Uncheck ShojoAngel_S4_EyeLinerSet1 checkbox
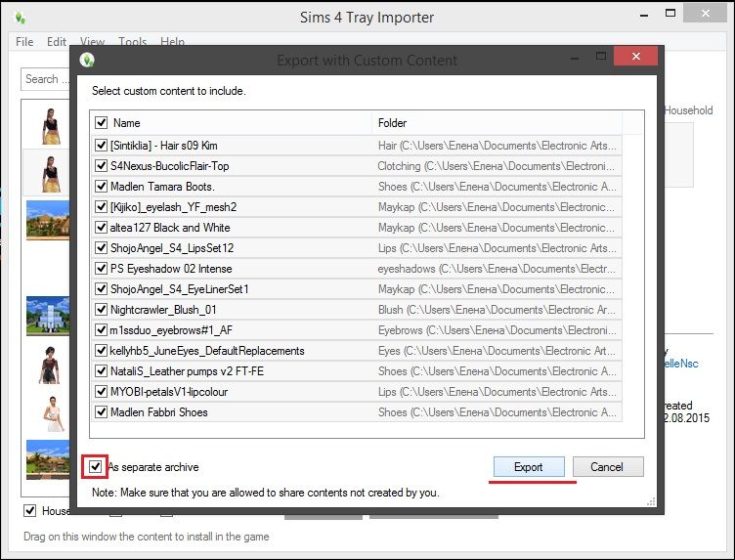 (x=101, y=289)
